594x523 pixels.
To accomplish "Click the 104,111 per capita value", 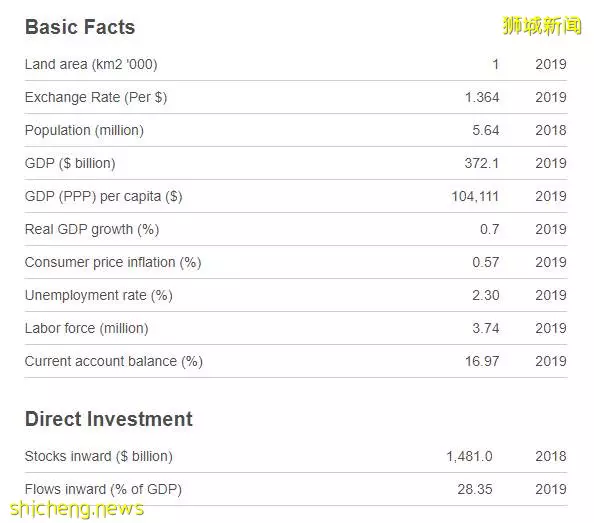I will click(475, 197).
